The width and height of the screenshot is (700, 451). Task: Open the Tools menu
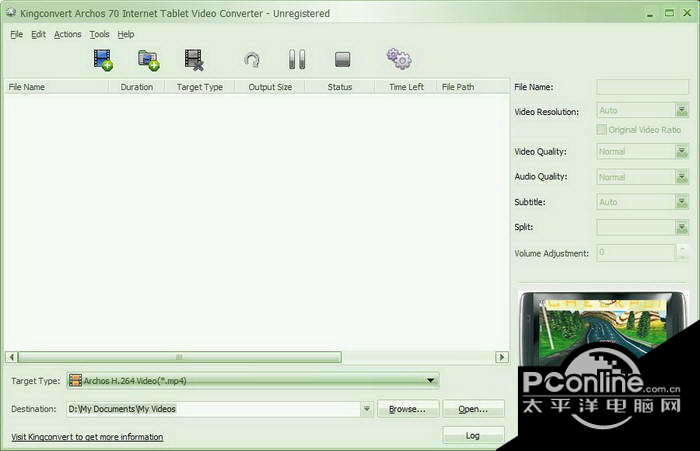click(x=99, y=34)
